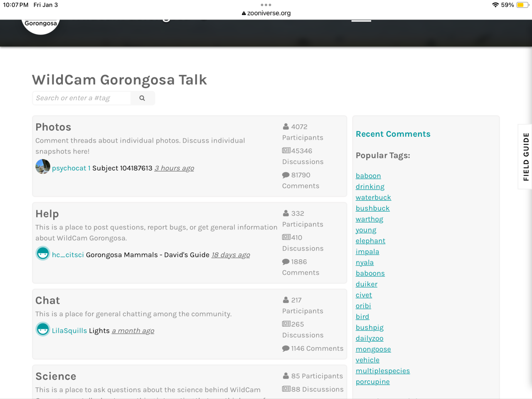Image resolution: width=532 pixels, height=399 pixels.
Task: Tap the zooniverse.org address bar
Action: point(266,13)
